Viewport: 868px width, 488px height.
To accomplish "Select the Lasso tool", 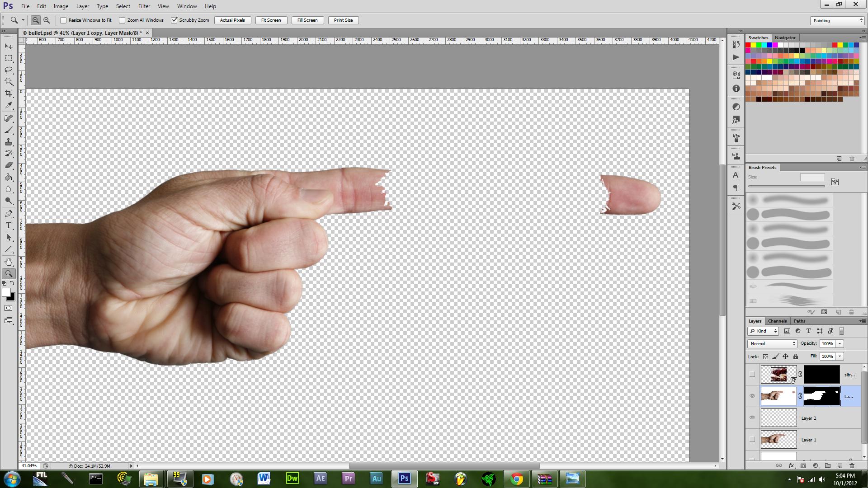I will pyautogui.click(x=9, y=70).
